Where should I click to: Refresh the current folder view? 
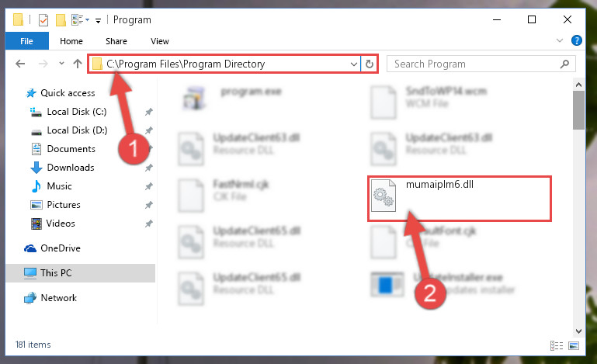(369, 64)
